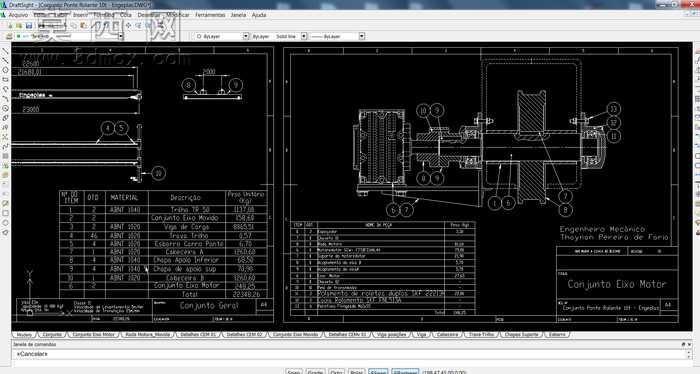The height and width of the screenshot is (374, 700).
Task: Toggle Polar tracking
Action: click(356, 371)
